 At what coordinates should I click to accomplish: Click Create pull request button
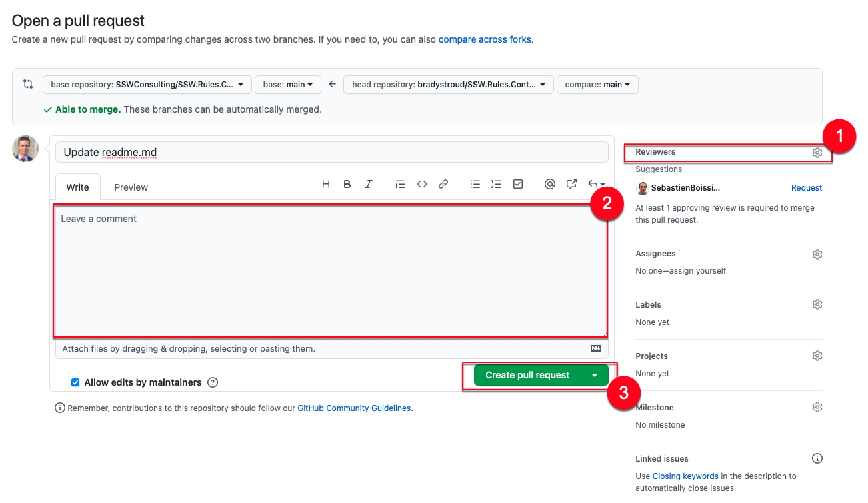[527, 375]
